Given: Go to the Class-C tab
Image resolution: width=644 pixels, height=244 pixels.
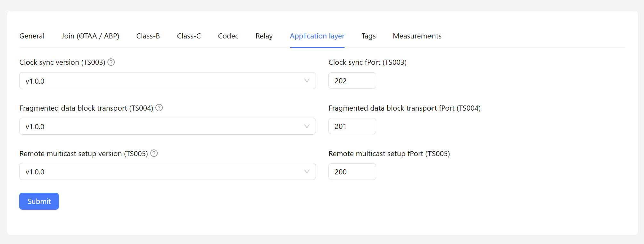Looking at the screenshot, I should [x=189, y=36].
